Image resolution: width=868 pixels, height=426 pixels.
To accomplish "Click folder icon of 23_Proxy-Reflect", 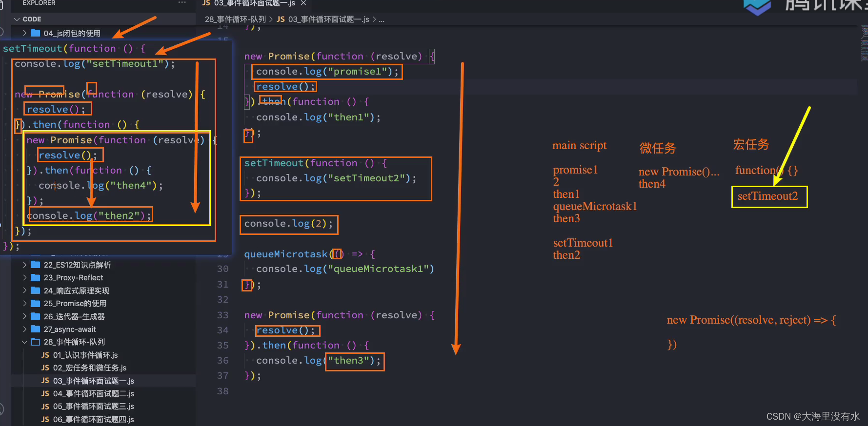I will [x=36, y=277].
